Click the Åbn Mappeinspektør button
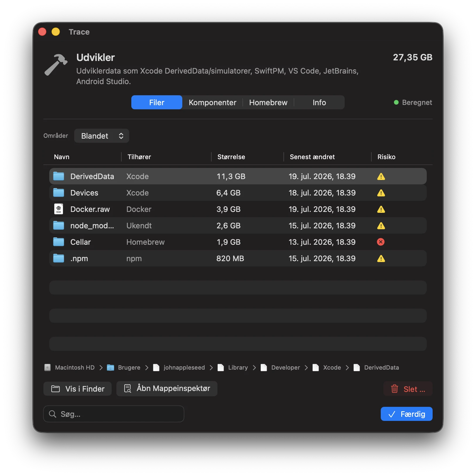This screenshot has width=476, height=476. (167, 389)
